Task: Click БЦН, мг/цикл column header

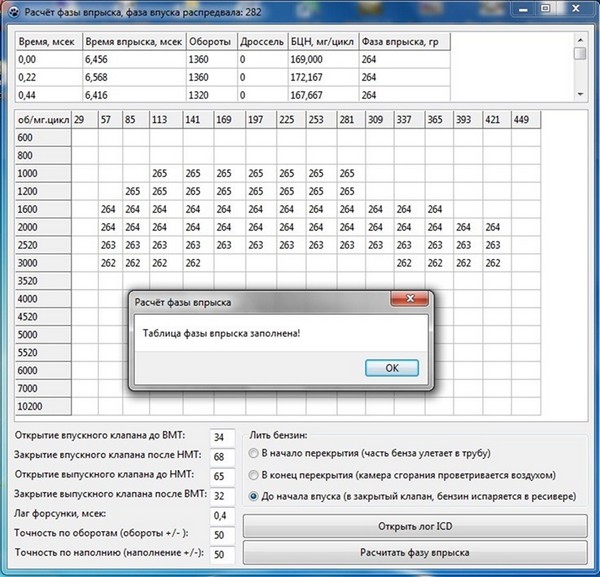Action: [323, 42]
